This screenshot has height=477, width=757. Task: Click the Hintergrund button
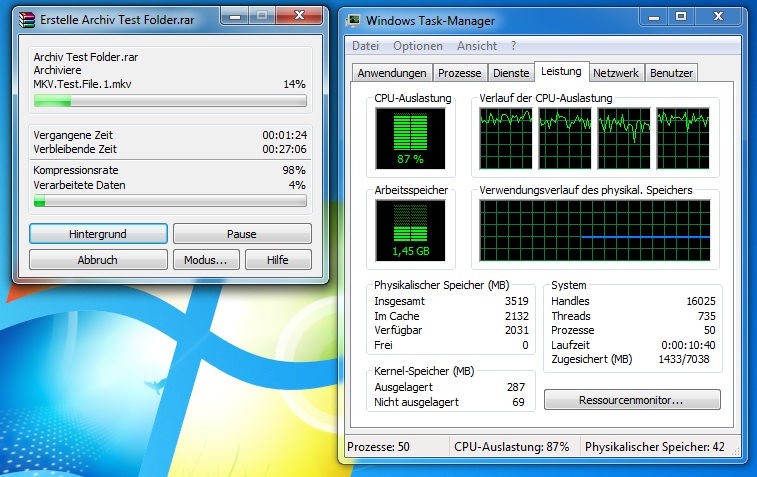pyautogui.click(x=98, y=234)
